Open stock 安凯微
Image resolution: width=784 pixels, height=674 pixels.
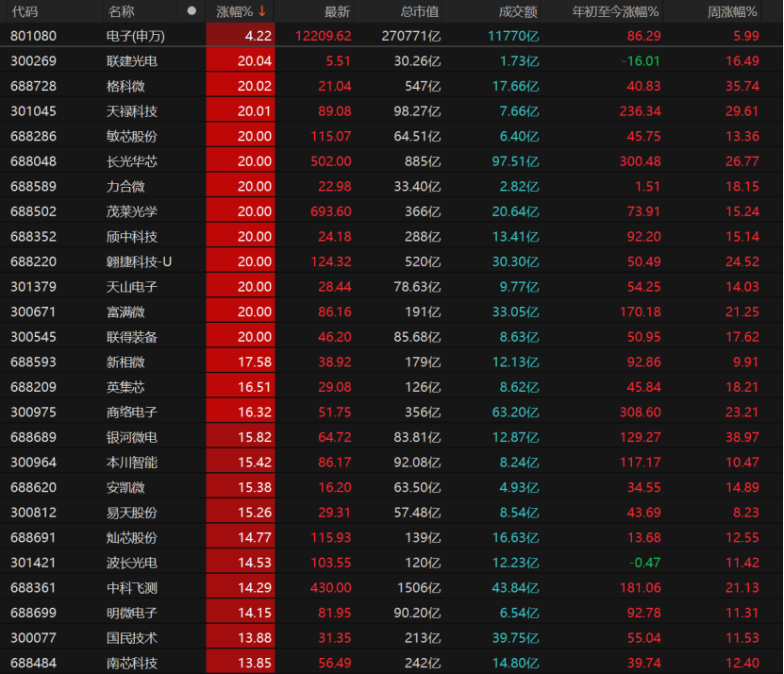125,487
